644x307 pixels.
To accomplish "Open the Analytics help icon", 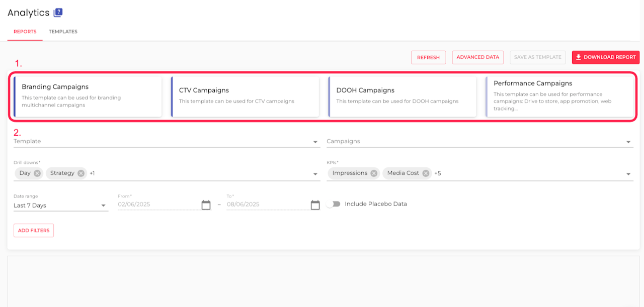I will pyautogui.click(x=58, y=13).
